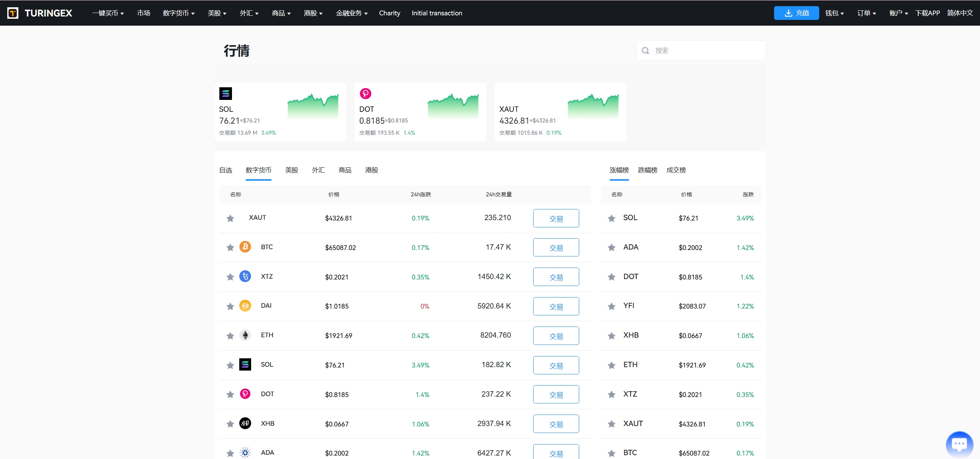Open the 市场 nav link
Image resolution: width=980 pixels, height=459 pixels.
pos(144,13)
